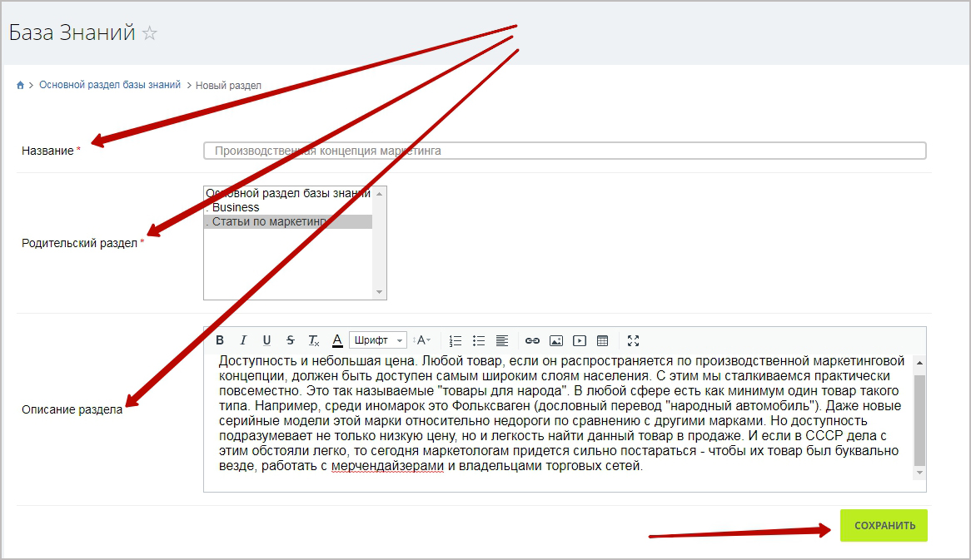Select Business in parent section list
This screenshot has height=560, width=971.
pos(236,207)
